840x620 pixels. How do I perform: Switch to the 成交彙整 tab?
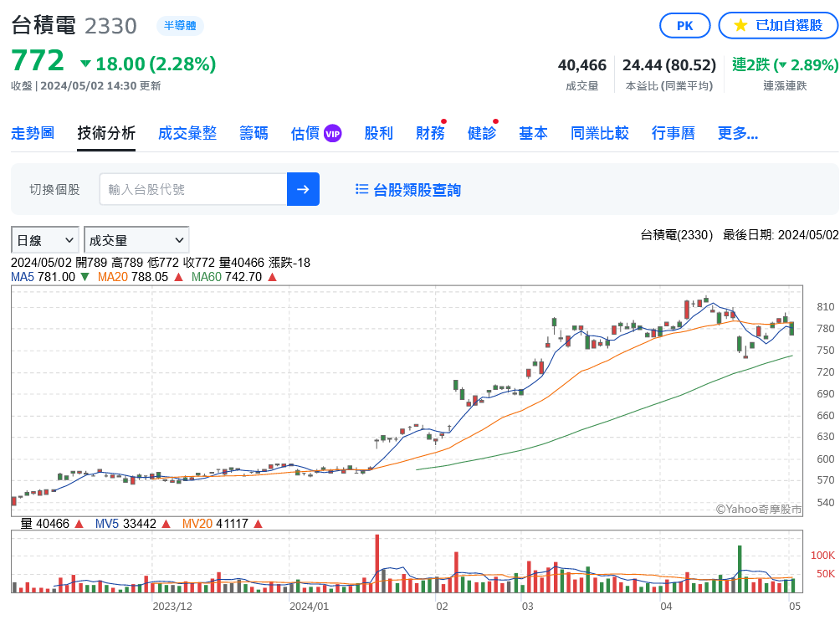coord(187,133)
